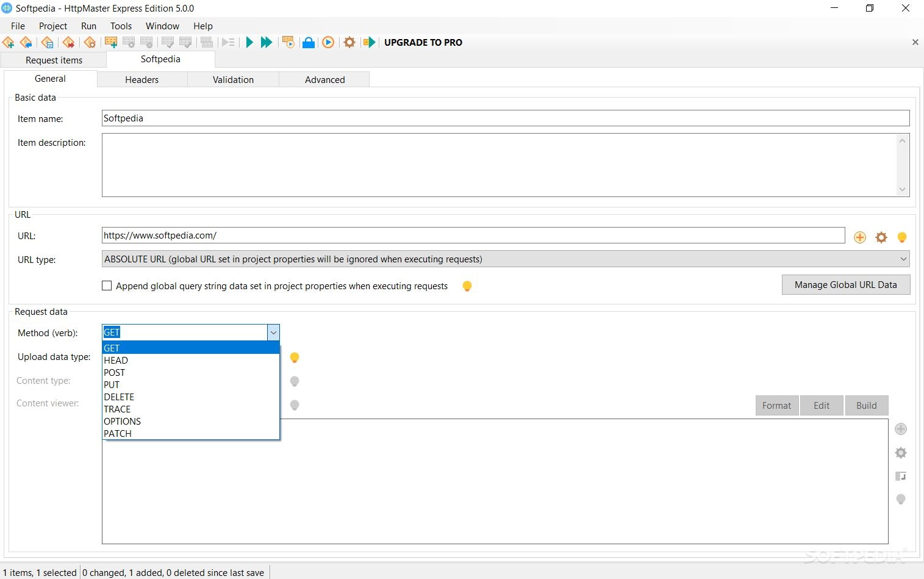Switch to the Advanced tab
This screenshot has height=579, width=924.
pos(325,79)
